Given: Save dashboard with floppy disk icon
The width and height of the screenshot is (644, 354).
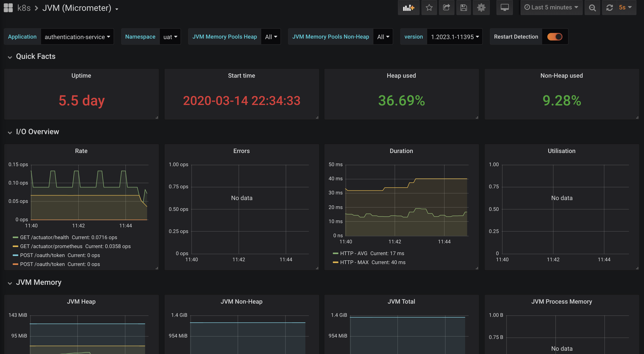Looking at the screenshot, I should pyautogui.click(x=463, y=8).
